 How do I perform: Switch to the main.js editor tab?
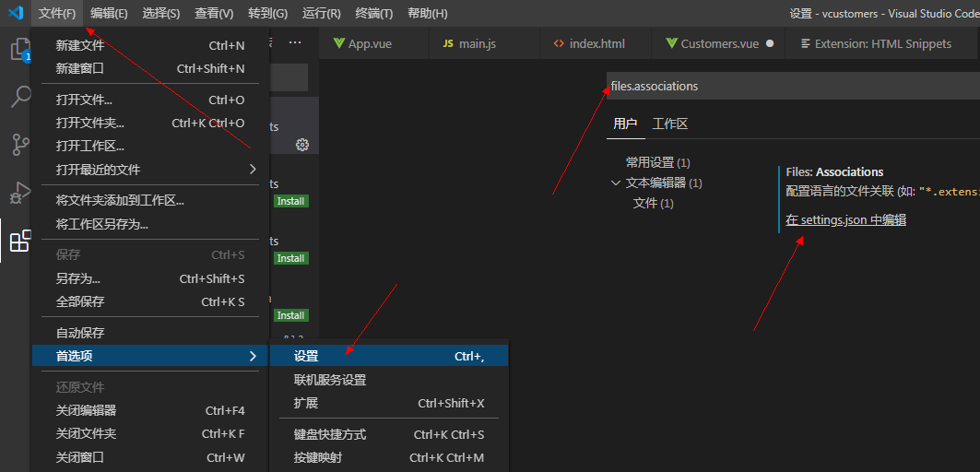coord(484,43)
